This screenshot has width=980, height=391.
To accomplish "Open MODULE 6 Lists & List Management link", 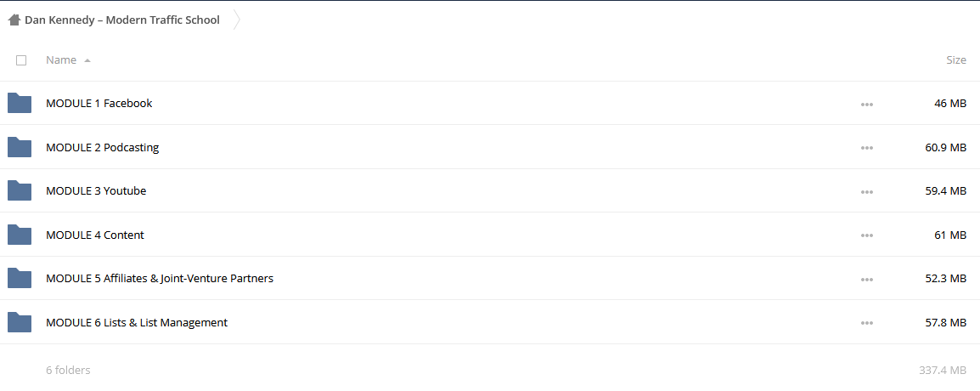I will point(137,323).
